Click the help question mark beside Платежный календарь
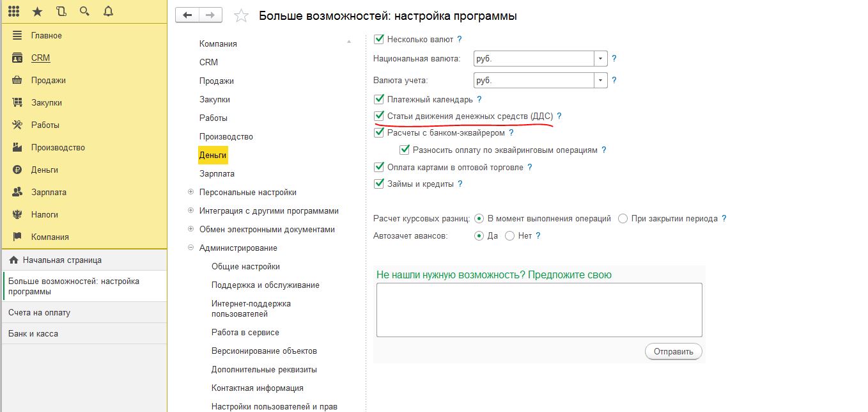The height and width of the screenshot is (412, 868). [479, 100]
